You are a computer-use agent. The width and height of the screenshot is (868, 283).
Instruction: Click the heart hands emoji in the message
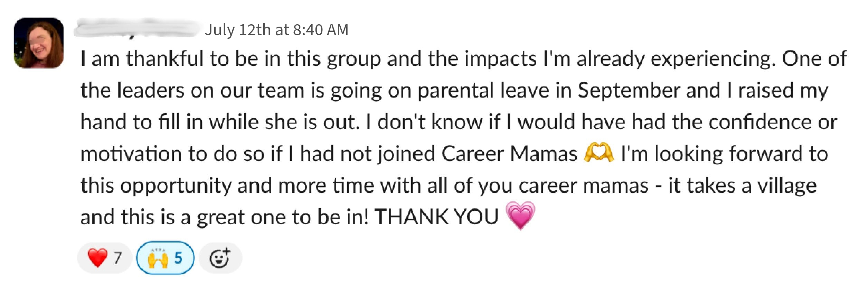coord(598,153)
